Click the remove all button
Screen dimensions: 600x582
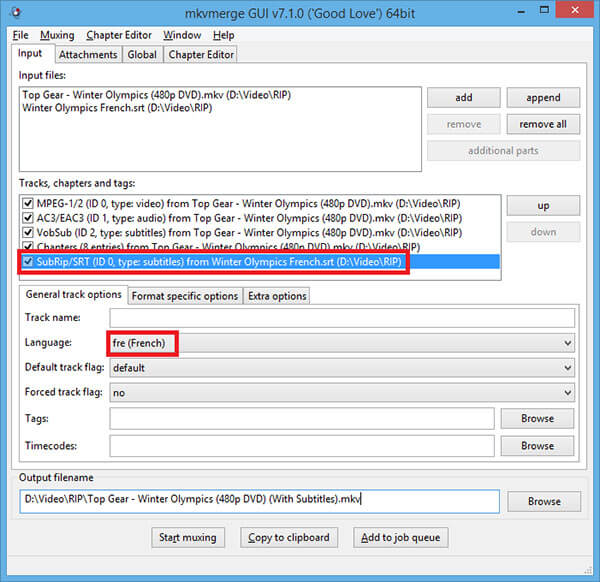tap(543, 124)
